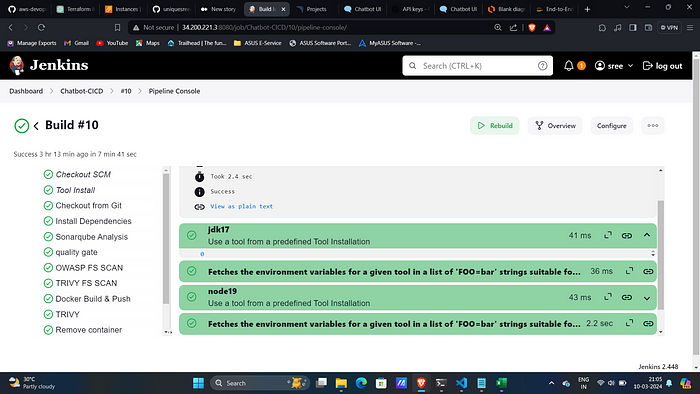Open node19 step in new window icon
700x394 pixels.
tap(608, 297)
